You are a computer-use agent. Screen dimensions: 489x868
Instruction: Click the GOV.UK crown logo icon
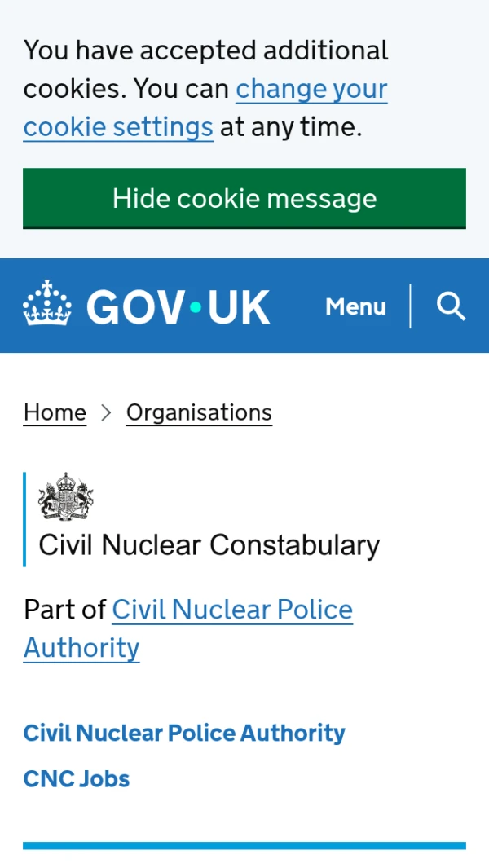(x=47, y=306)
